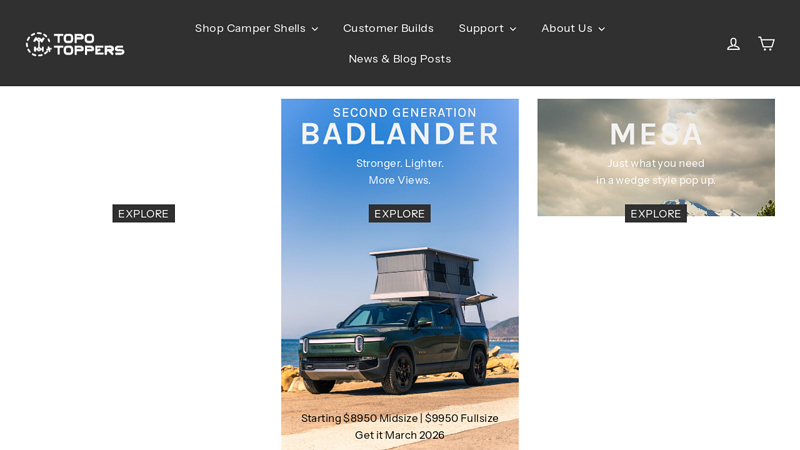Expand the About Us dropdown arrow
800x450 pixels.
pyautogui.click(x=601, y=29)
